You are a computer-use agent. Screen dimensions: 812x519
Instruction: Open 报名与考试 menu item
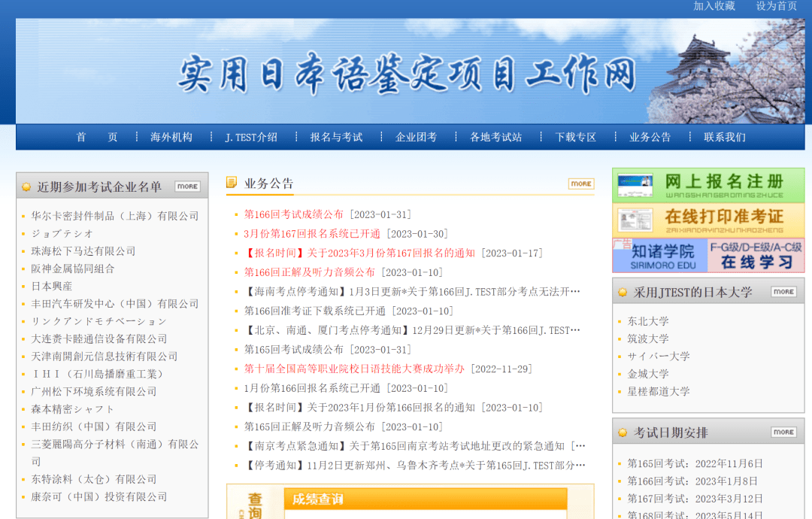pyautogui.click(x=336, y=137)
